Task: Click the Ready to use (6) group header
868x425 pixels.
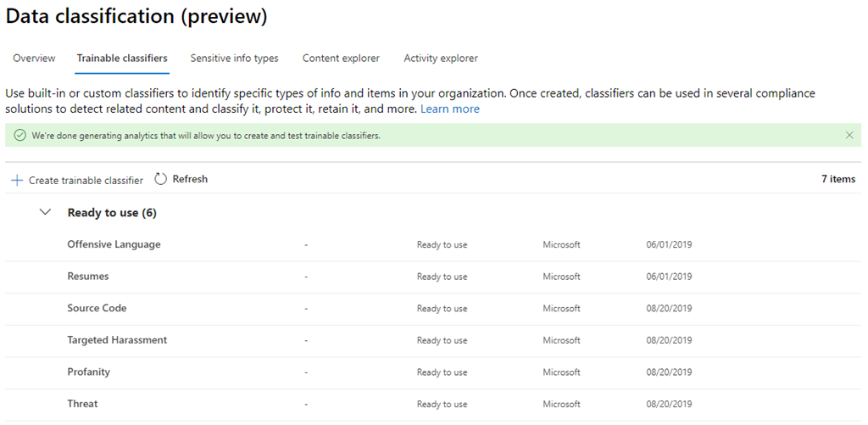Action: (112, 213)
